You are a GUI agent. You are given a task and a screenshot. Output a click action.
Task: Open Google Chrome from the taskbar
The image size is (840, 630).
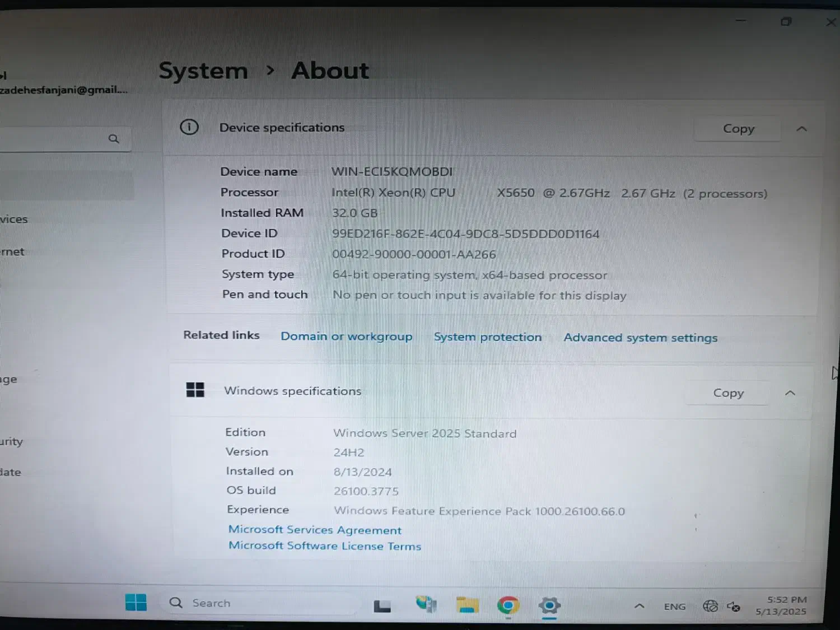coord(508,605)
